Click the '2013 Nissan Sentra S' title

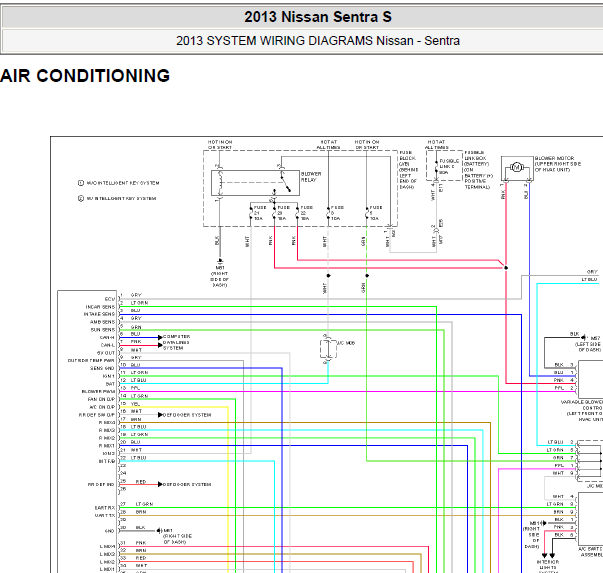[318, 17]
